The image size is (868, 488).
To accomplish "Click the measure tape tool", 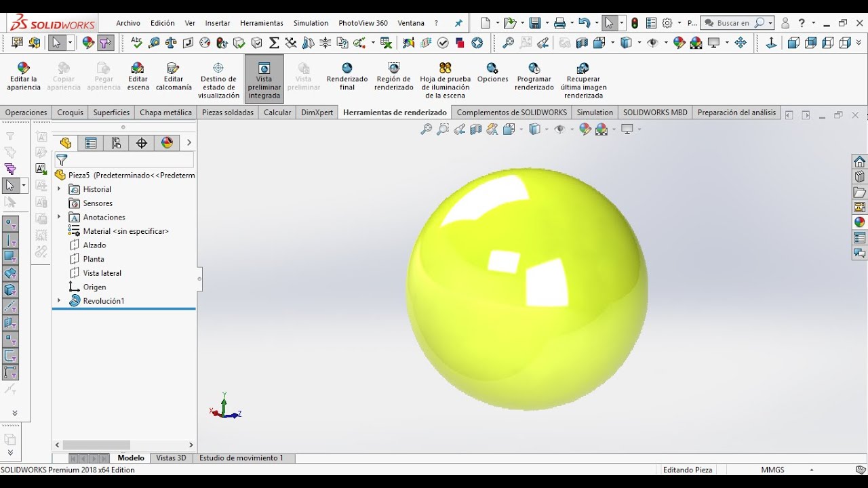I will point(154,43).
